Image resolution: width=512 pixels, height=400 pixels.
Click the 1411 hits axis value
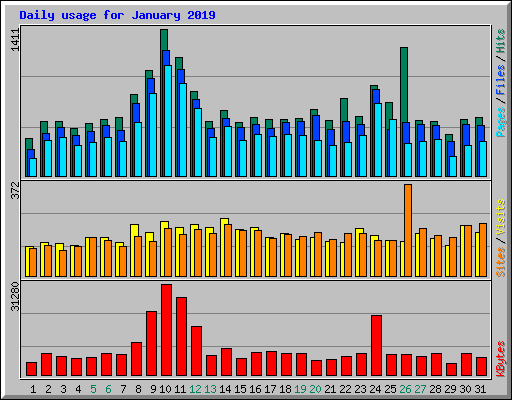click(15, 40)
